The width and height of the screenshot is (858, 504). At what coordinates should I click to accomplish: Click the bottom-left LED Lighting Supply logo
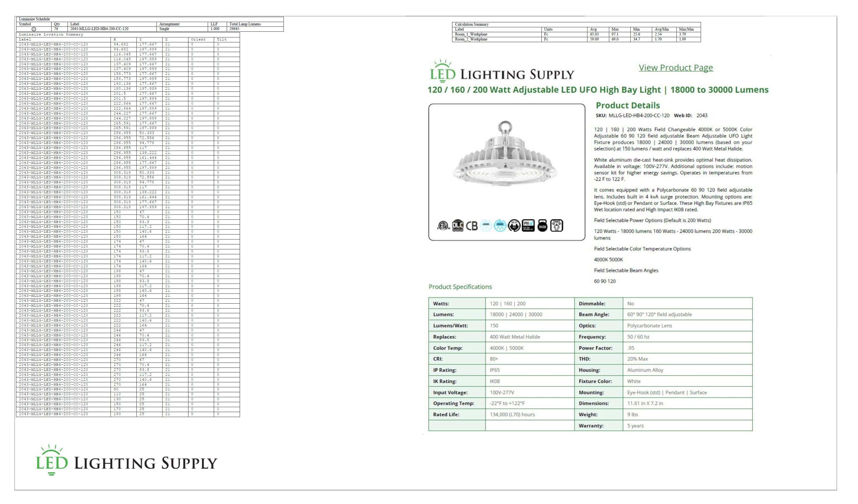tap(126, 460)
